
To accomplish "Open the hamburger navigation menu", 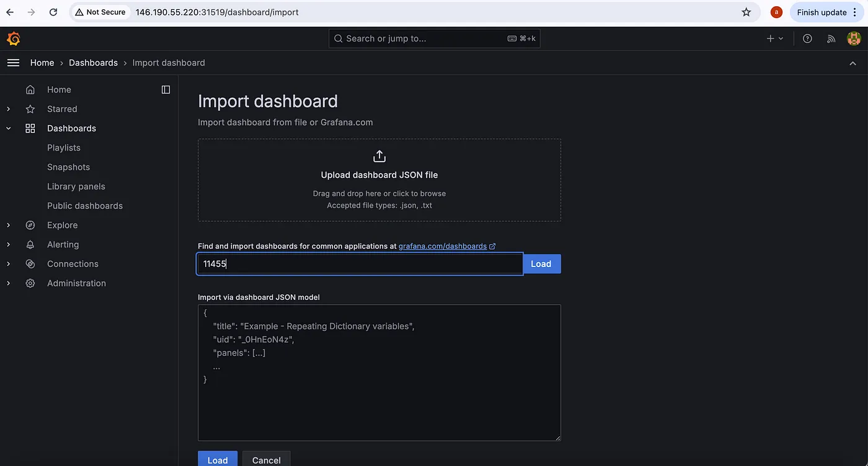I will (13, 63).
